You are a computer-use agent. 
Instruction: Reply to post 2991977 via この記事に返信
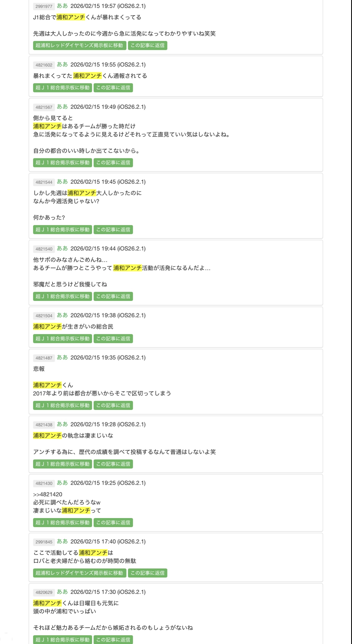tap(147, 46)
